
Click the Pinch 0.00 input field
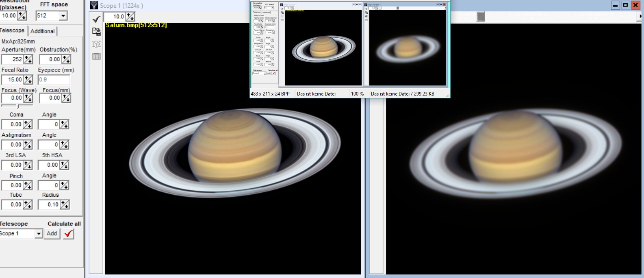[x=12, y=185]
